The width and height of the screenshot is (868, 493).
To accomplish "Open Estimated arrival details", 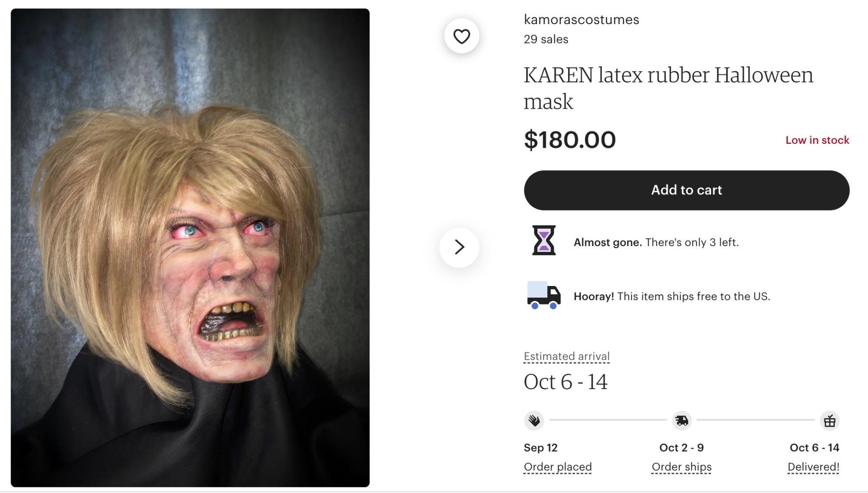I will [566, 356].
